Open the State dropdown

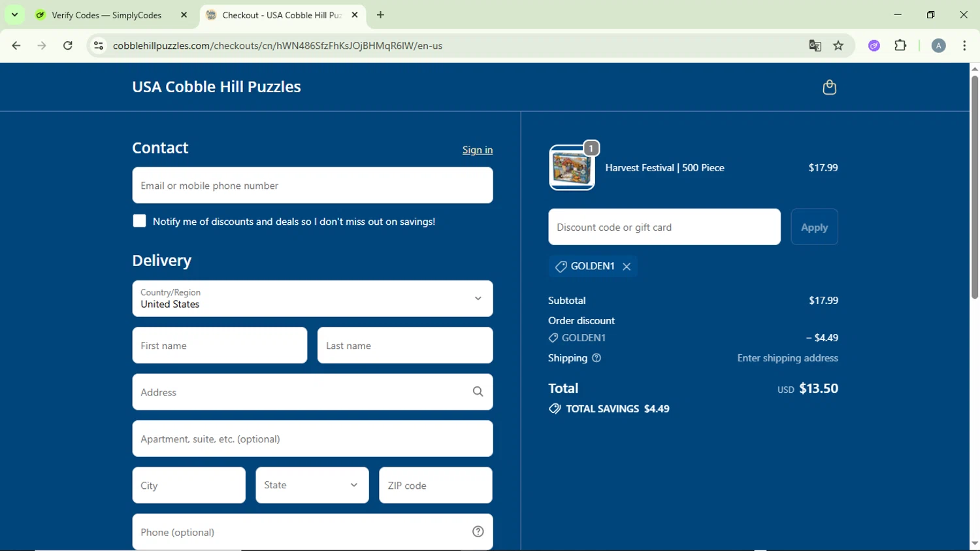[x=312, y=485]
